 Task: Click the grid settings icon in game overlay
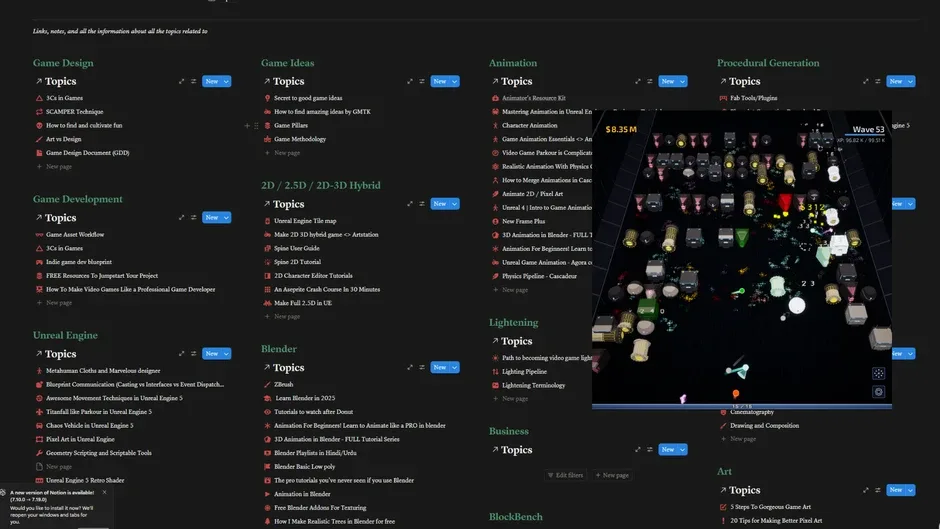click(x=878, y=373)
